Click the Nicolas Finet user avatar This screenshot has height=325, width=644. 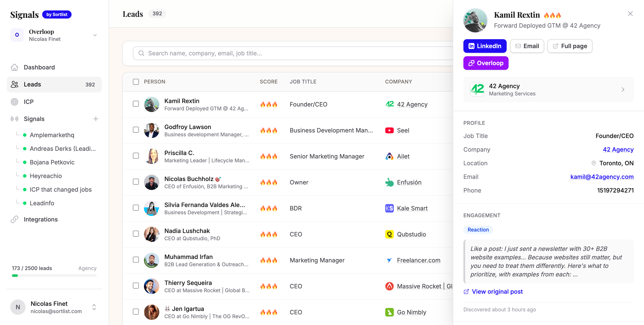click(x=18, y=307)
